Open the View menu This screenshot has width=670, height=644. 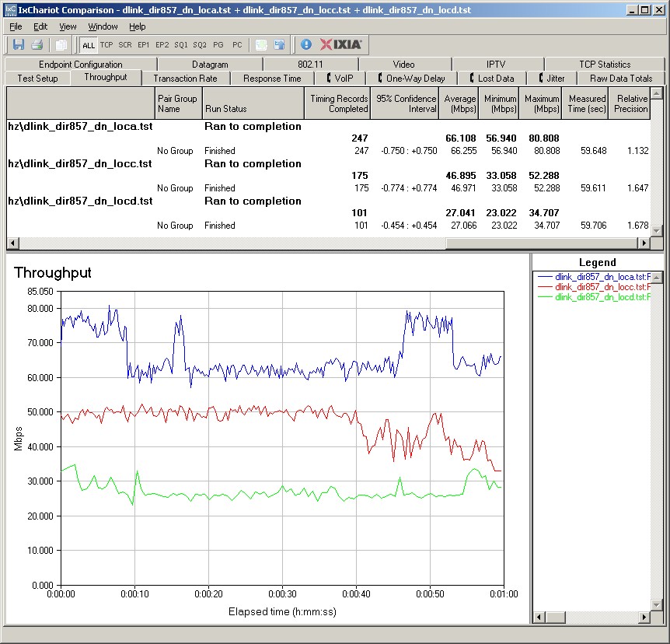point(68,26)
